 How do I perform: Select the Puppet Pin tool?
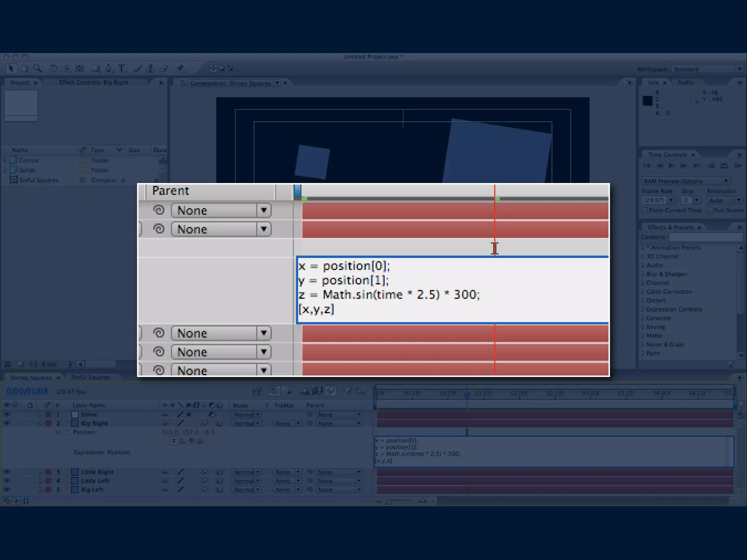click(x=180, y=69)
